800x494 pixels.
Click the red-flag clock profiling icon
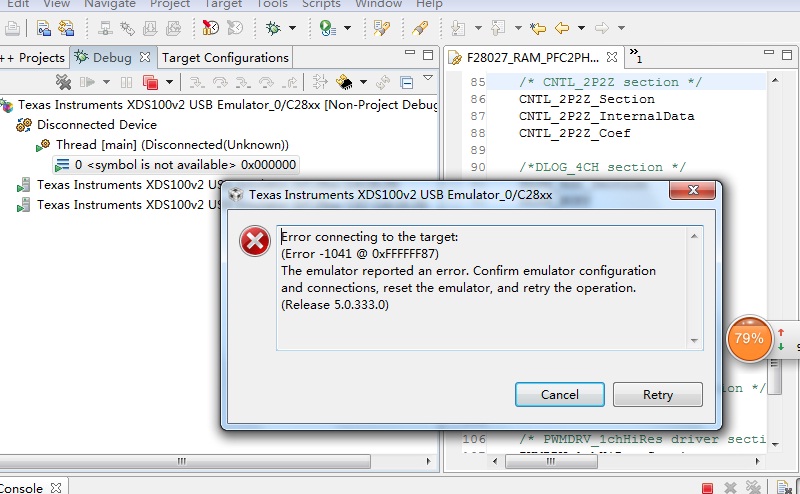point(211,28)
